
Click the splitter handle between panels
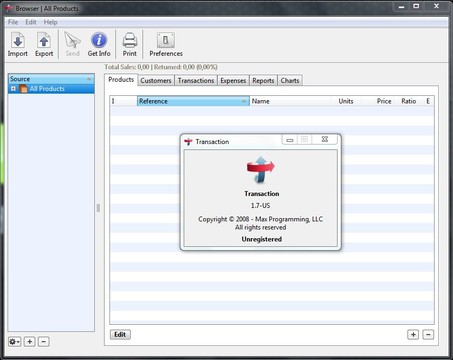click(98, 208)
